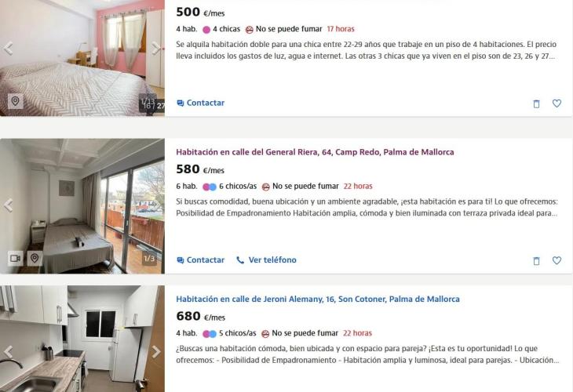Go back one photo on Jeroni Alemany kitchen

9,352
